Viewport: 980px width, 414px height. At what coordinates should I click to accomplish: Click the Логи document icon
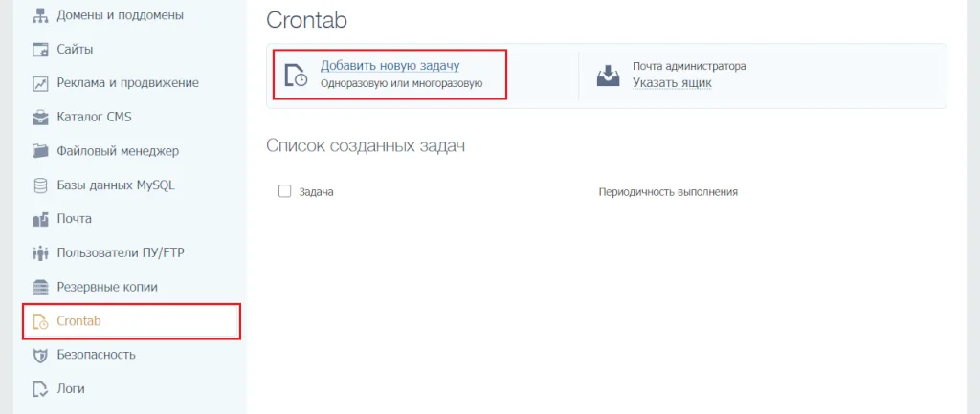pyautogui.click(x=40, y=389)
